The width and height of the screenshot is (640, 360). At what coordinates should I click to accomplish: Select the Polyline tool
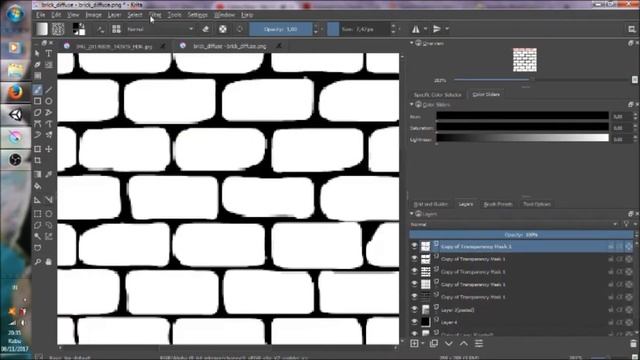[x=49, y=112]
